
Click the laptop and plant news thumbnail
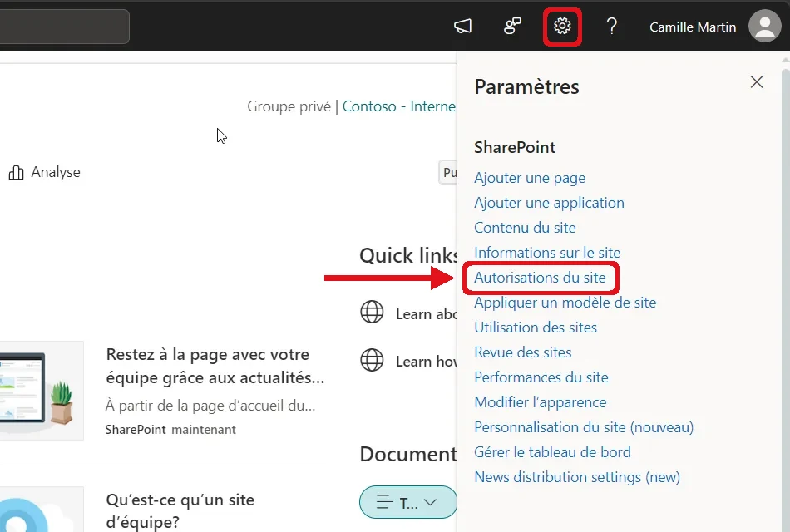[x=42, y=391]
